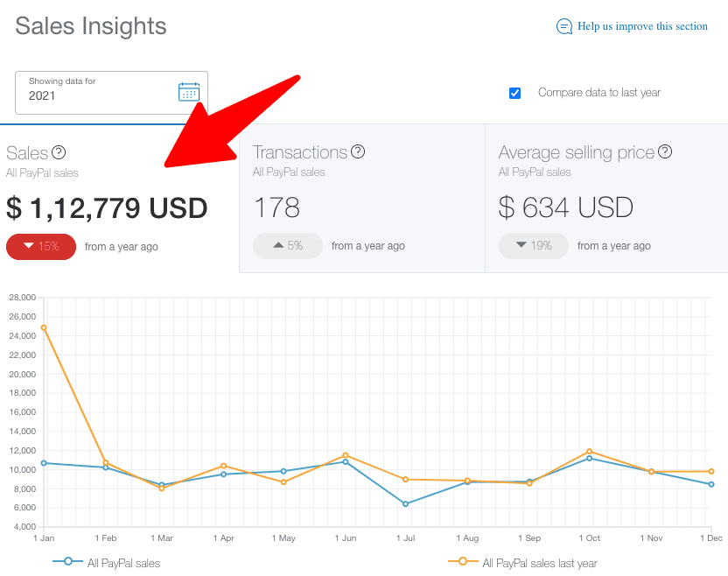Click the speech bubble feedback icon
The width and height of the screenshot is (728, 576).
point(564,26)
